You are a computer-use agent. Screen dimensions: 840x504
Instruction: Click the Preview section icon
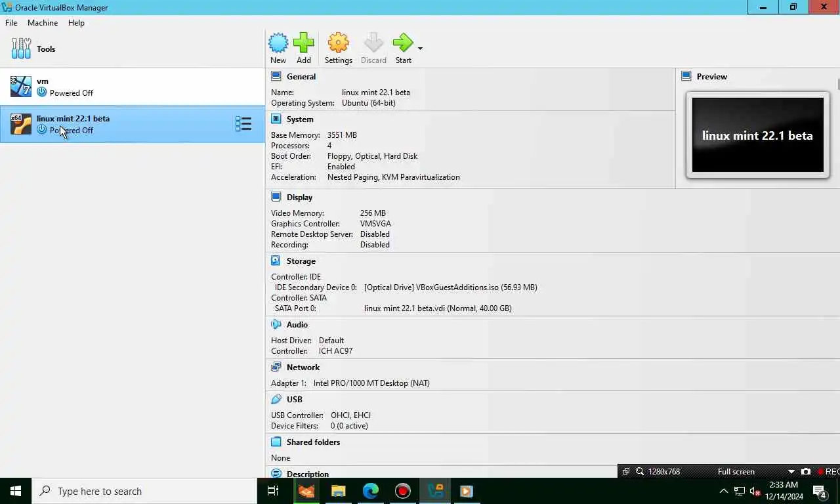pyautogui.click(x=686, y=77)
